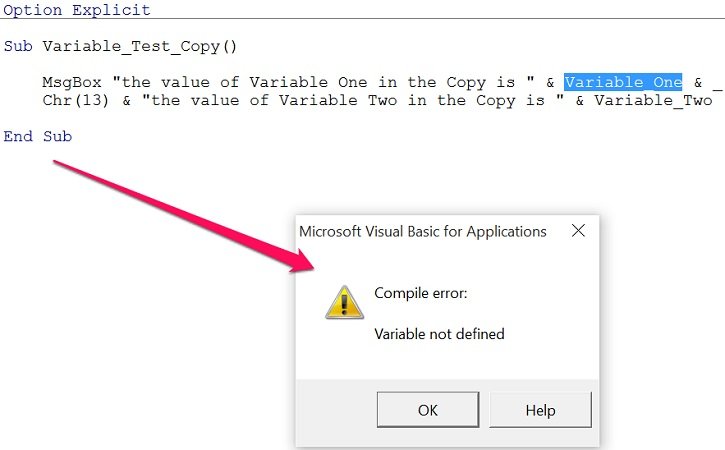Click the 'Variable not defined' message
The width and height of the screenshot is (725, 450).
coord(439,334)
